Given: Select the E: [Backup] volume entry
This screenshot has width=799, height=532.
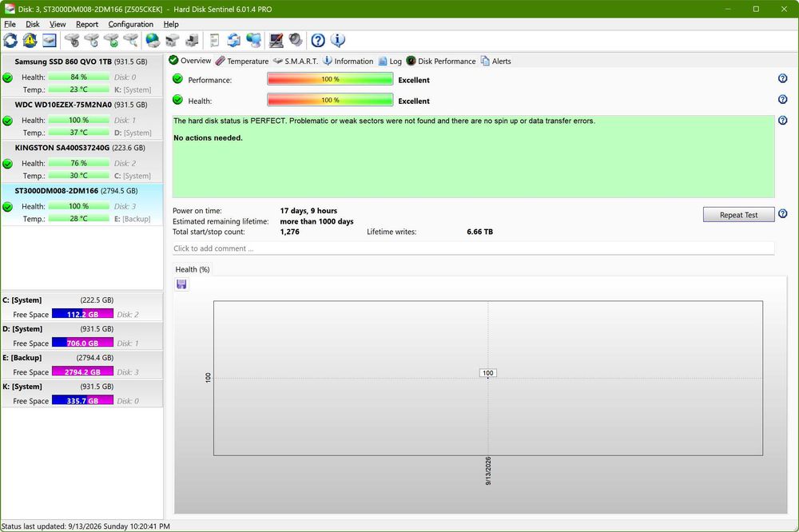Looking at the screenshot, I should [x=81, y=364].
